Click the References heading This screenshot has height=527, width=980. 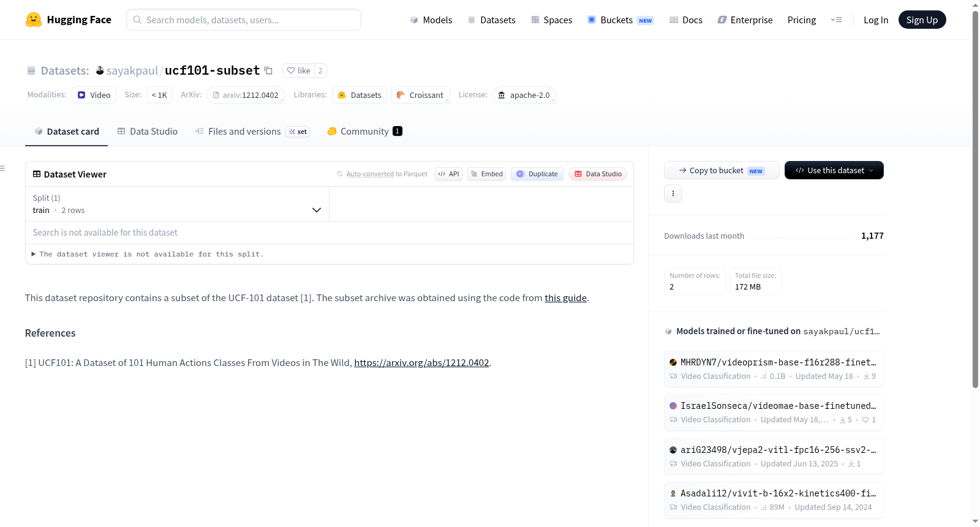(x=50, y=333)
